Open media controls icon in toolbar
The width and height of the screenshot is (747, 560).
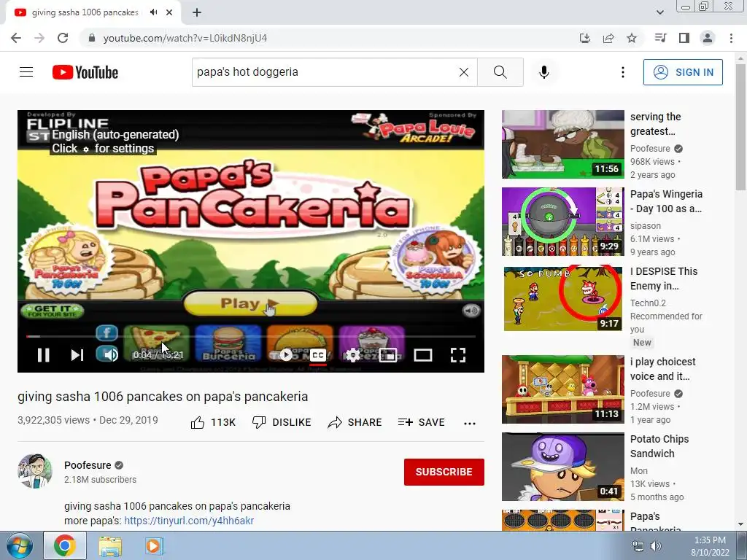[x=661, y=38]
